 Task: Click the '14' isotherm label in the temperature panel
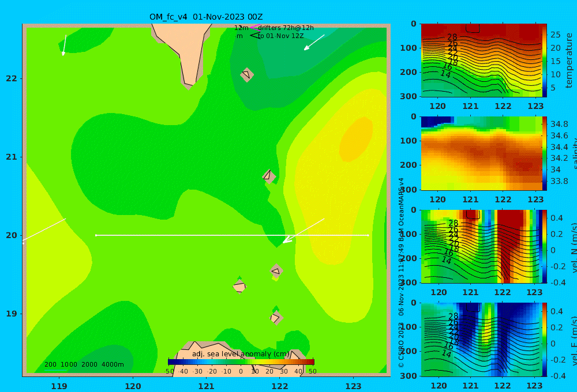tap(445, 74)
